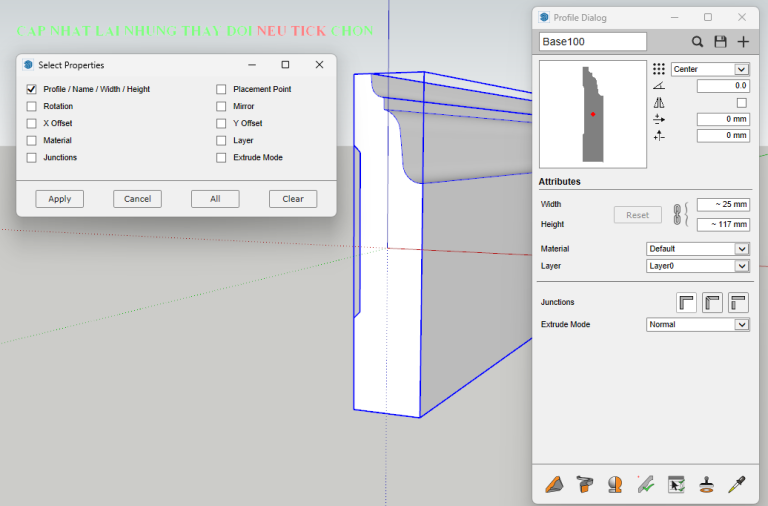This screenshot has height=506, width=768.
Task: Tick the Layer property checkbox
Action: click(x=221, y=141)
